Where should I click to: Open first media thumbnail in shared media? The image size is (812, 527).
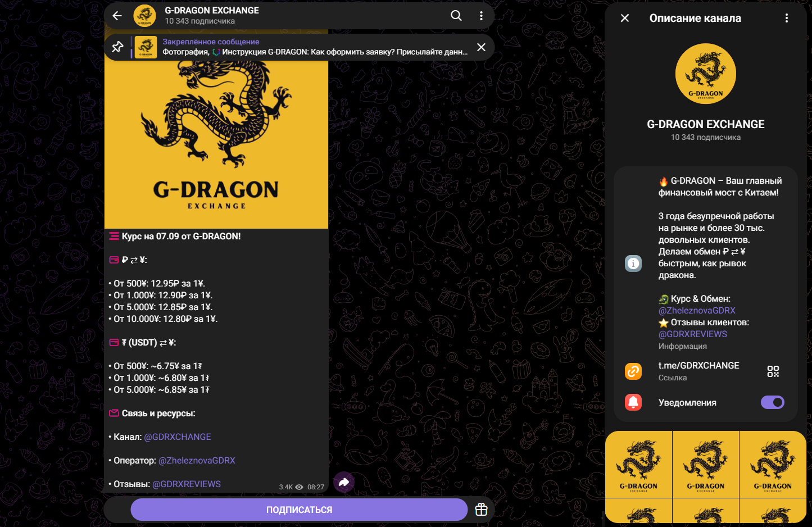tap(638, 465)
